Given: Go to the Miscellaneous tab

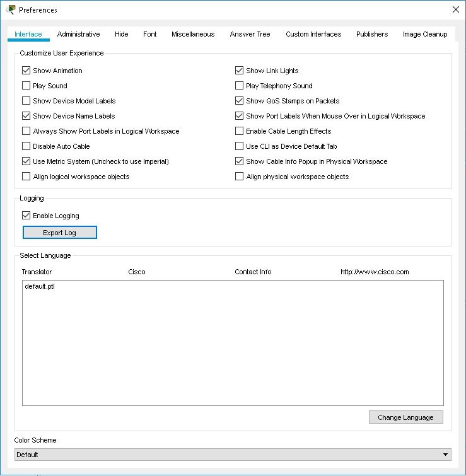Looking at the screenshot, I should pos(193,34).
